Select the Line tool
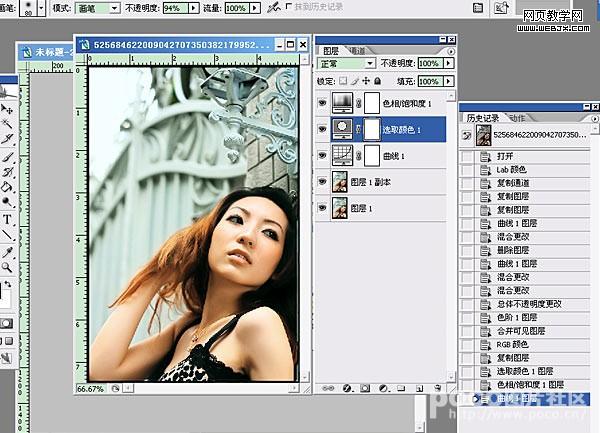This screenshot has width=600, height=433. tap(7, 234)
